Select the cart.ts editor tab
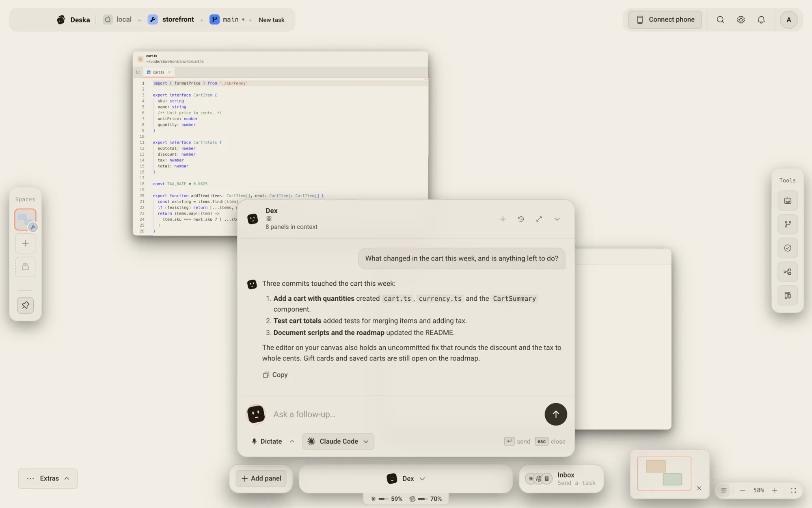 point(158,72)
